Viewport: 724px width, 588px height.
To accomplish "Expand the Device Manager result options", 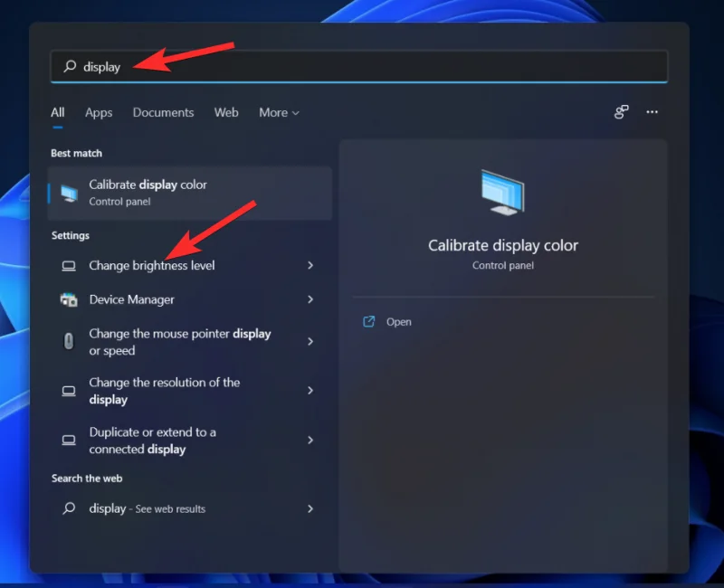I will tap(311, 299).
